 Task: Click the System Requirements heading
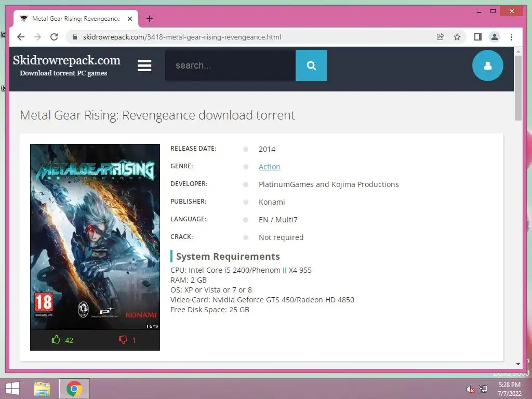click(x=228, y=256)
